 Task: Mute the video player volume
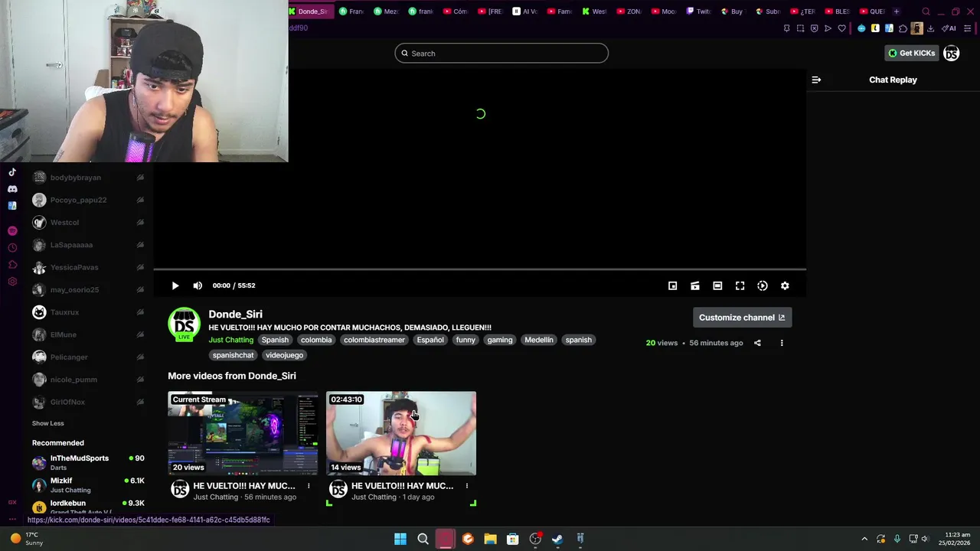[x=198, y=285]
